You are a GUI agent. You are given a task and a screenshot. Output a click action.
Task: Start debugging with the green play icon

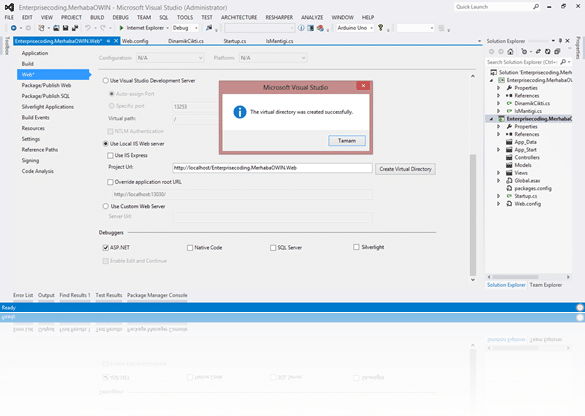(121, 28)
